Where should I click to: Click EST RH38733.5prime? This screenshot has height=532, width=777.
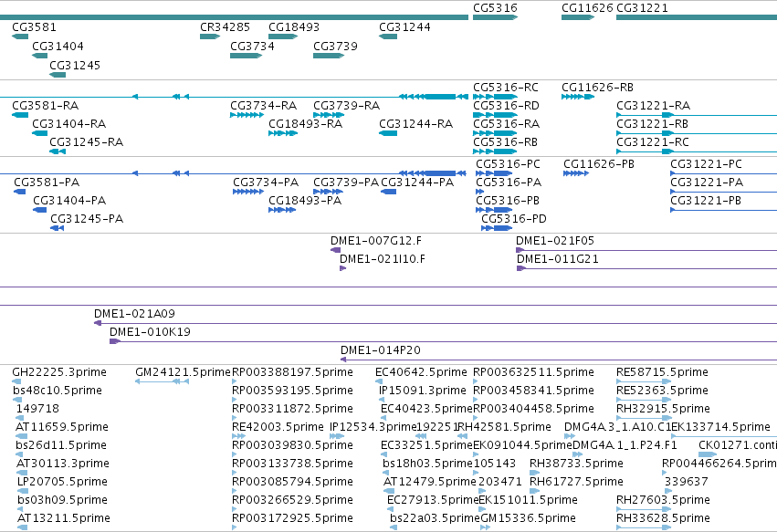point(534,473)
